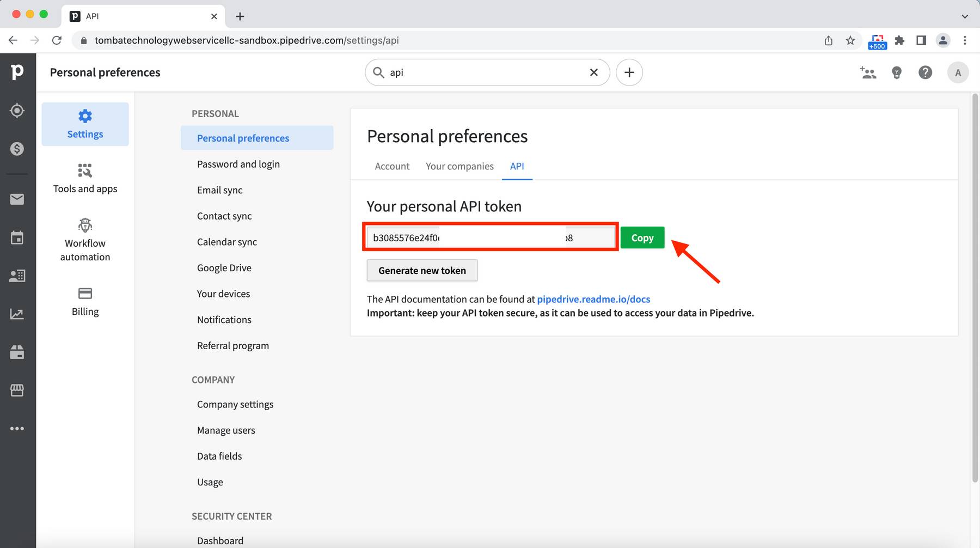This screenshot has width=980, height=548.
Task: Click the quick add plus button
Action: (x=629, y=72)
